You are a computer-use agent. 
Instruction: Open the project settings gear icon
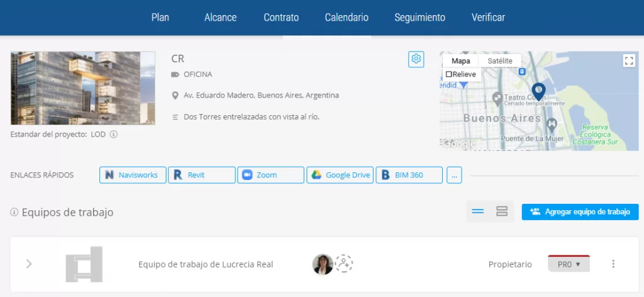[416, 59]
